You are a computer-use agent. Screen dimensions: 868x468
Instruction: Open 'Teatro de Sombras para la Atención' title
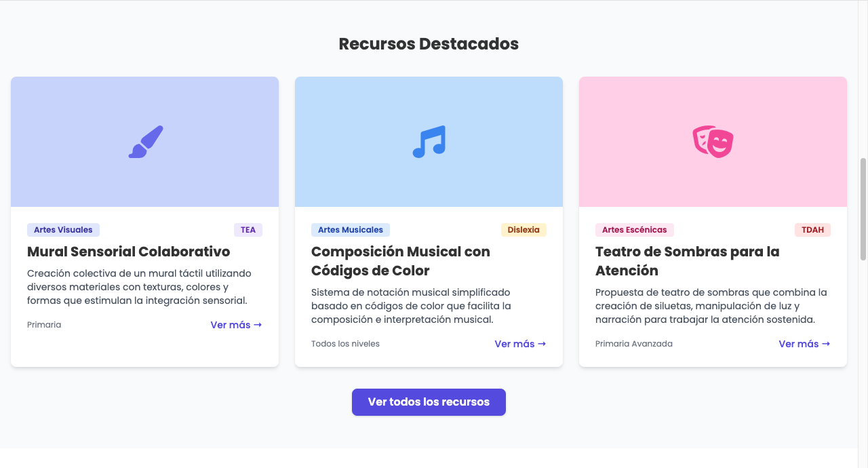(x=687, y=261)
